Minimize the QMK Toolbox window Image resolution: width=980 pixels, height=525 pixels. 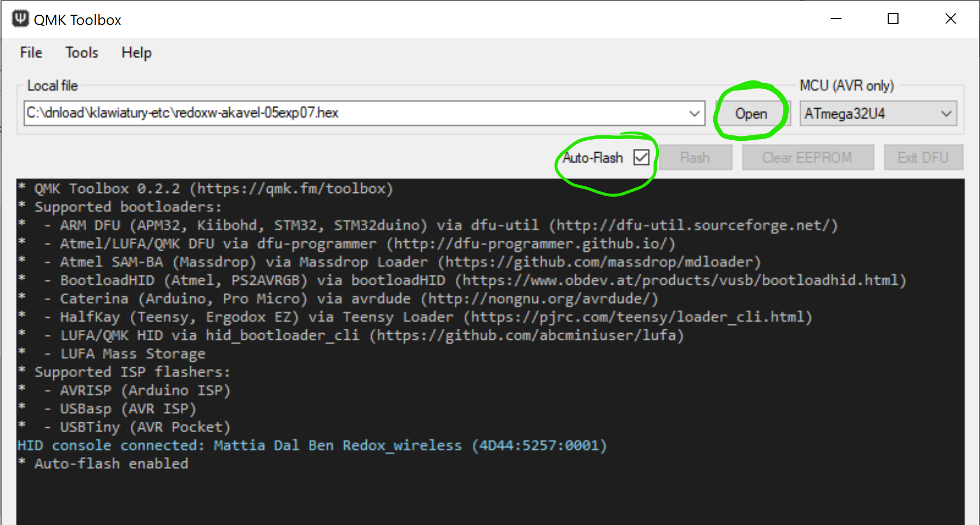tap(836, 19)
